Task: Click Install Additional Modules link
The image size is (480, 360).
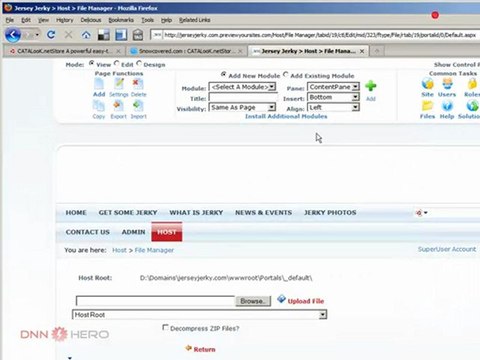Action: click(286, 116)
